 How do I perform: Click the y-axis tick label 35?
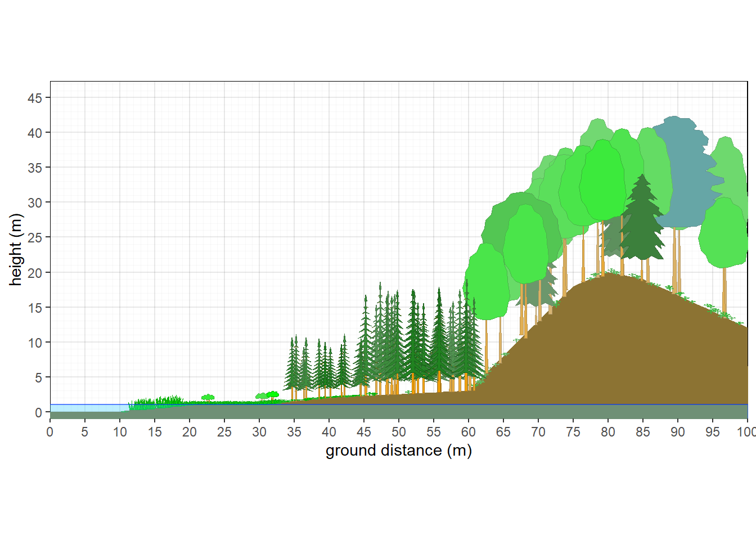click(35, 168)
